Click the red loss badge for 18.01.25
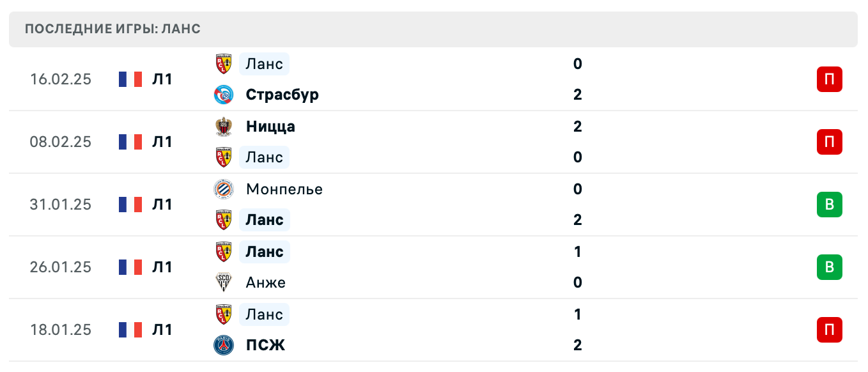 [829, 330]
